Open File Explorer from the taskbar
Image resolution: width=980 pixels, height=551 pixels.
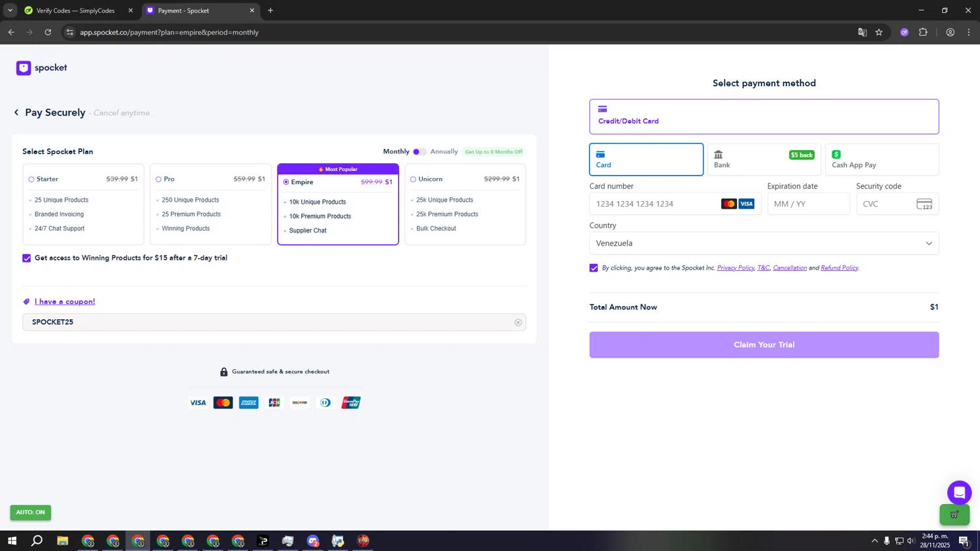click(x=63, y=541)
